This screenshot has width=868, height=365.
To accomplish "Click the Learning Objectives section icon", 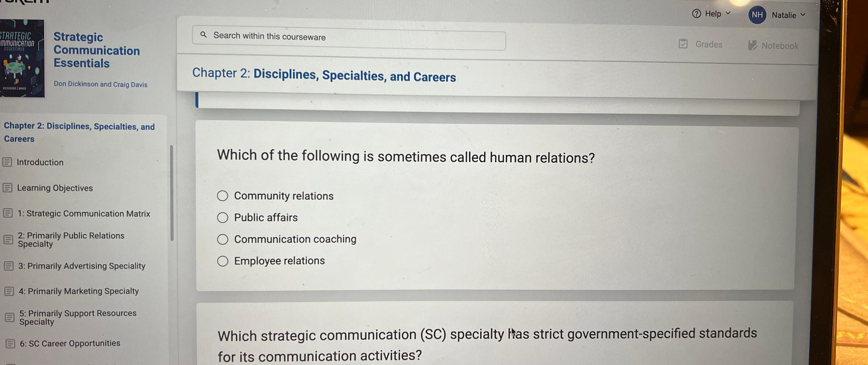I will point(8,188).
